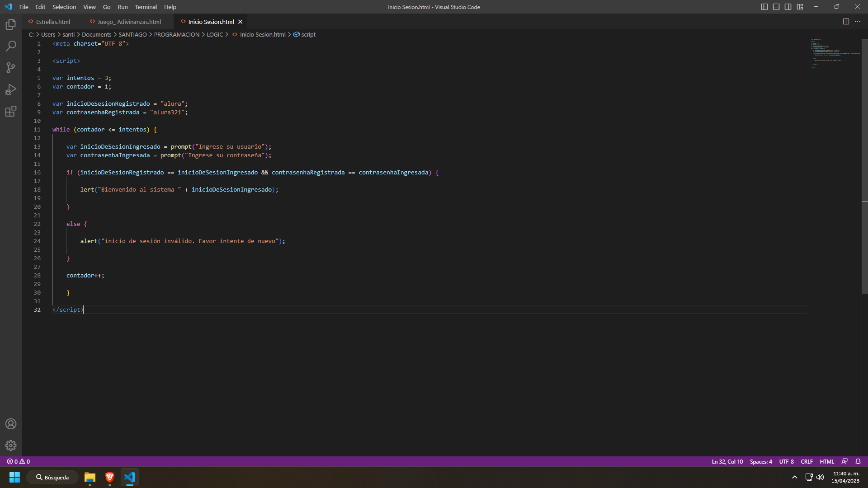This screenshot has width=868, height=488.
Task: Open the editor More Actions ellipsis
Action: 858,22
